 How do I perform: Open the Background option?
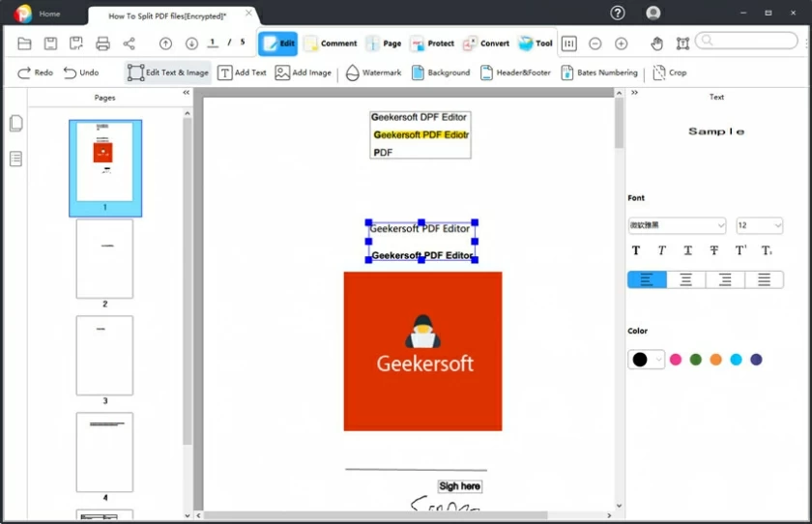click(441, 73)
